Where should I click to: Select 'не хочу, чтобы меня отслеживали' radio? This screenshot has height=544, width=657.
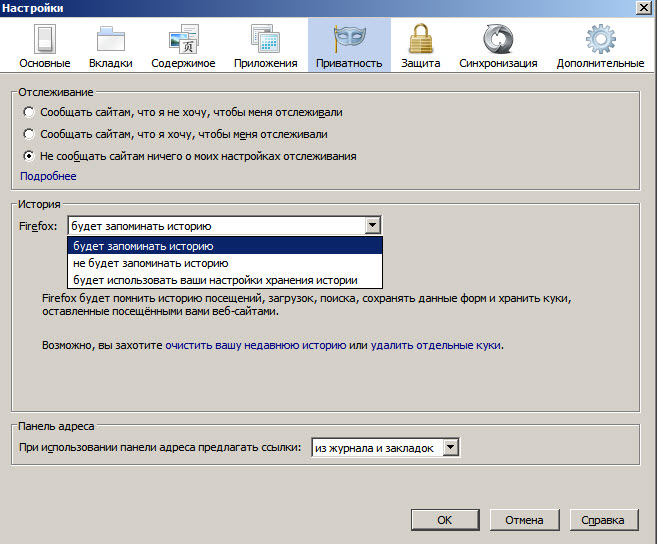click(29, 112)
